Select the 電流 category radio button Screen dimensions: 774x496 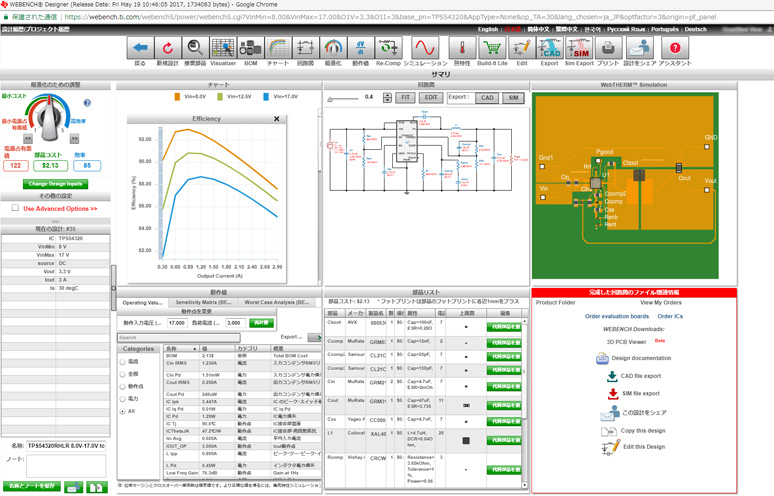pos(122,362)
